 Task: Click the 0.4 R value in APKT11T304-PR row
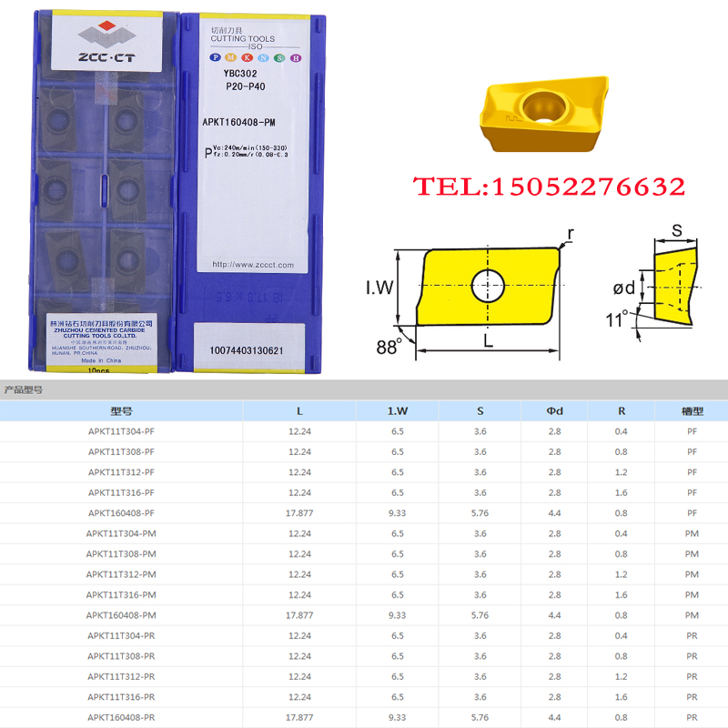pyautogui.click(x=622, y=635)
